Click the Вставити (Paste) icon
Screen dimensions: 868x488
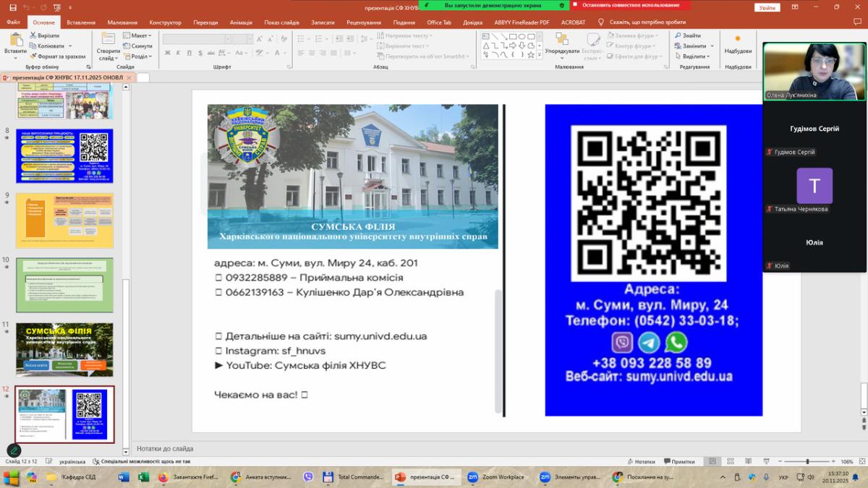click(x=15, y=42)
